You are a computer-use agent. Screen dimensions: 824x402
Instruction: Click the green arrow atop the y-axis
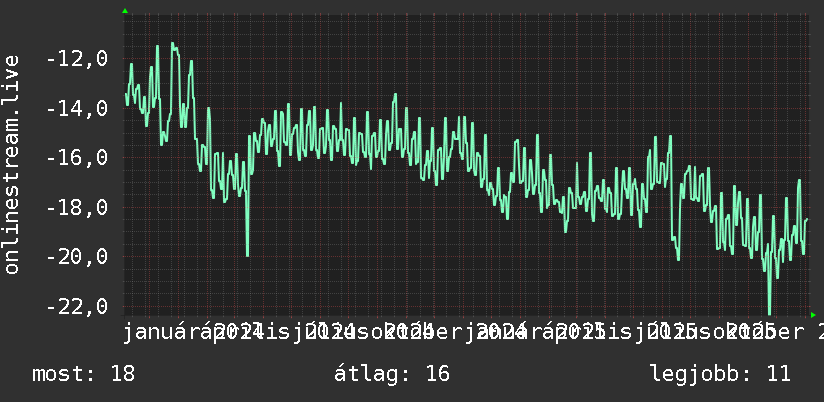[x=125, y=11]
